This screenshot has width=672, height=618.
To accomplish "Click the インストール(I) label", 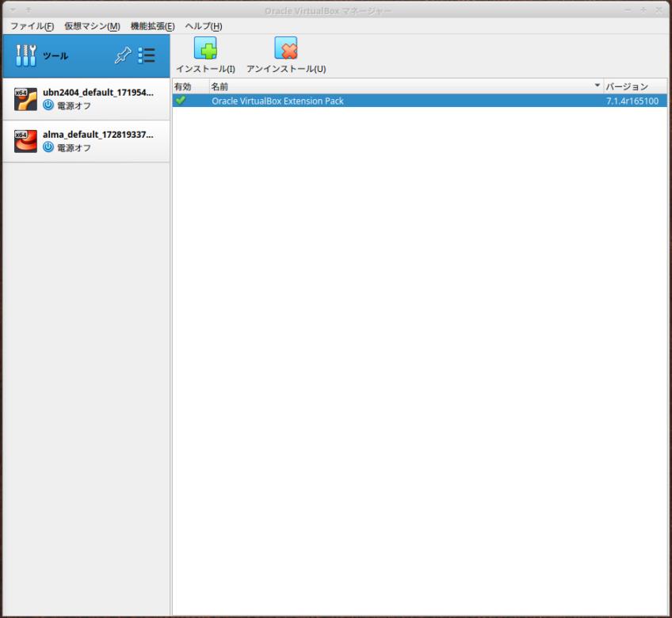I will tap(206, 69).
